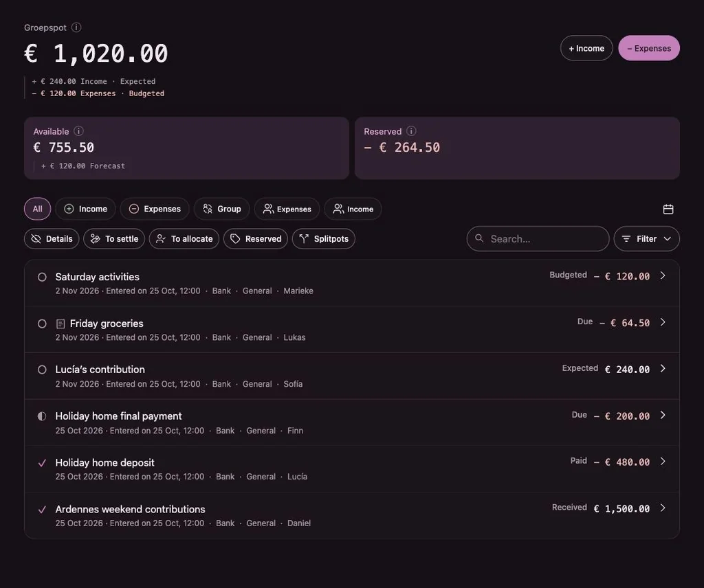
Task: Click the € 755.50 available amount
Action: click(x=64, y=147)
